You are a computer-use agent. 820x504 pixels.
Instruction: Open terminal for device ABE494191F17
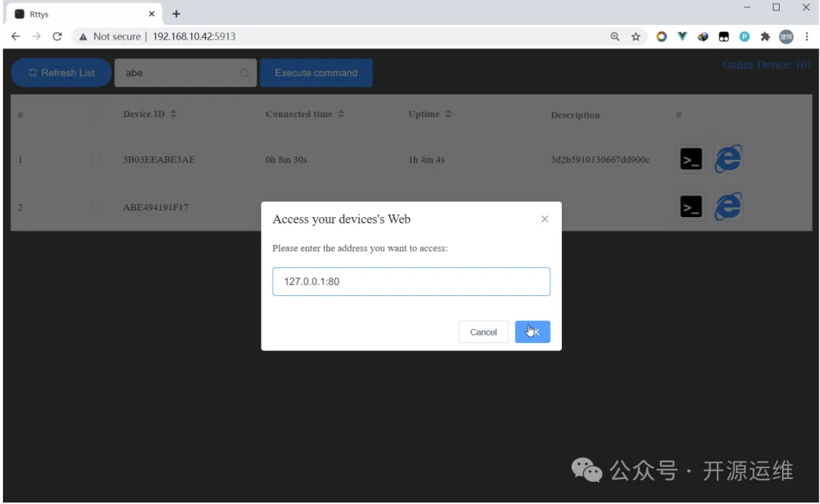691,206
